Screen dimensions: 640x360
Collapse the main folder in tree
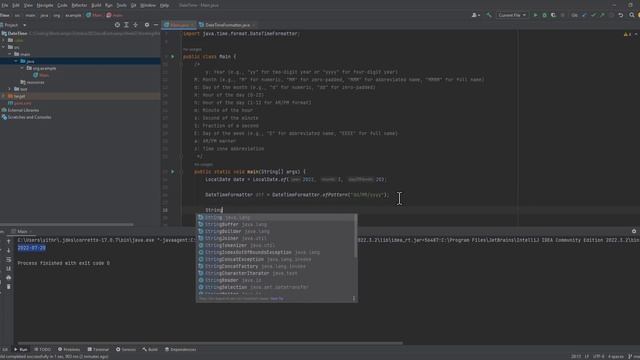click(10, 54)
